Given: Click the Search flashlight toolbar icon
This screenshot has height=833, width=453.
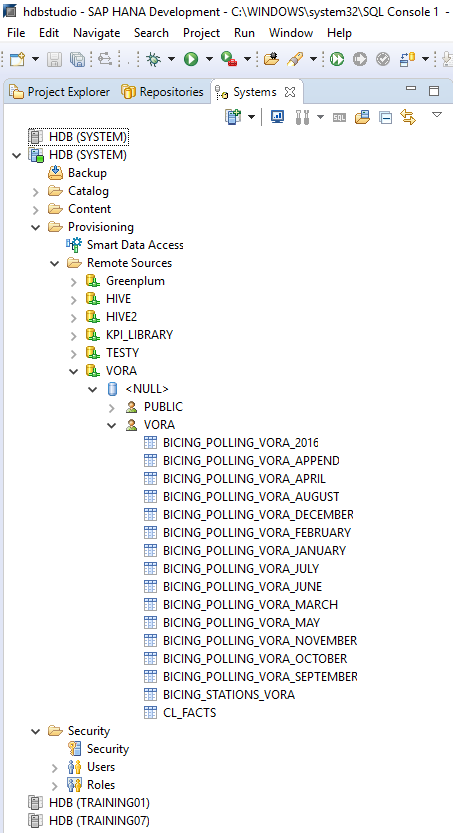Looking at the screenshot, I should click(x=295, y=59).
